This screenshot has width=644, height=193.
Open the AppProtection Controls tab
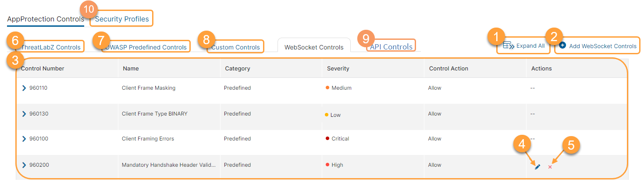(46, 19)
